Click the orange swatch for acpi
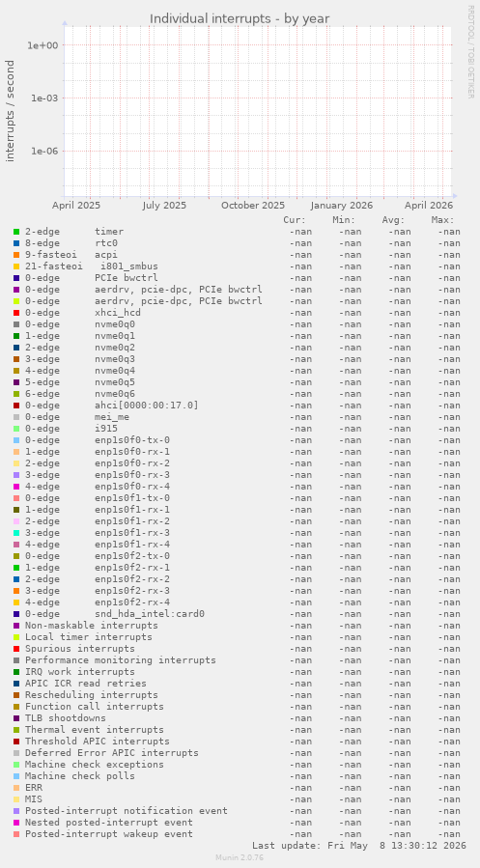 pyautogui.click(x=16, y=255)
